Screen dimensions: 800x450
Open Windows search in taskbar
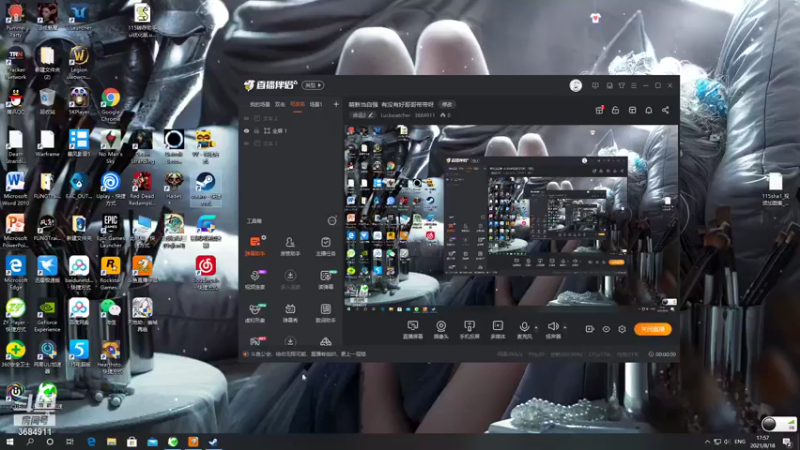point(30,442)
